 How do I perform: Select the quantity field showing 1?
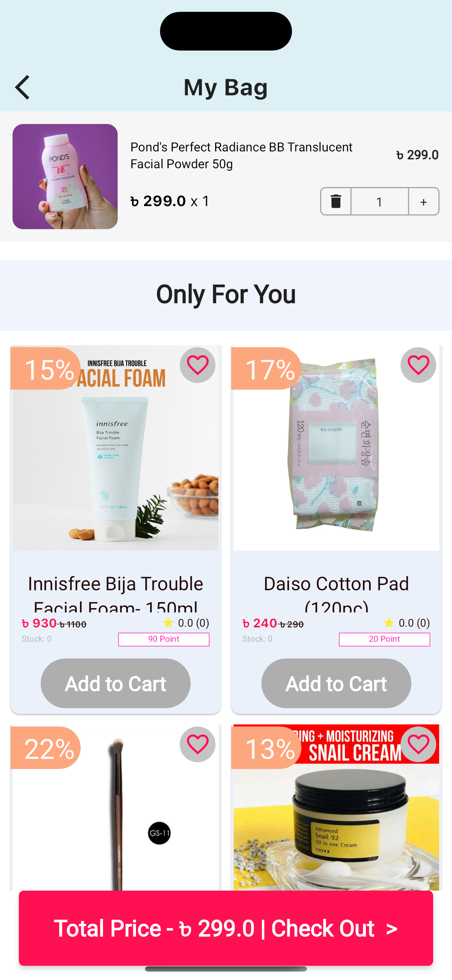click(x=379, y=201)
